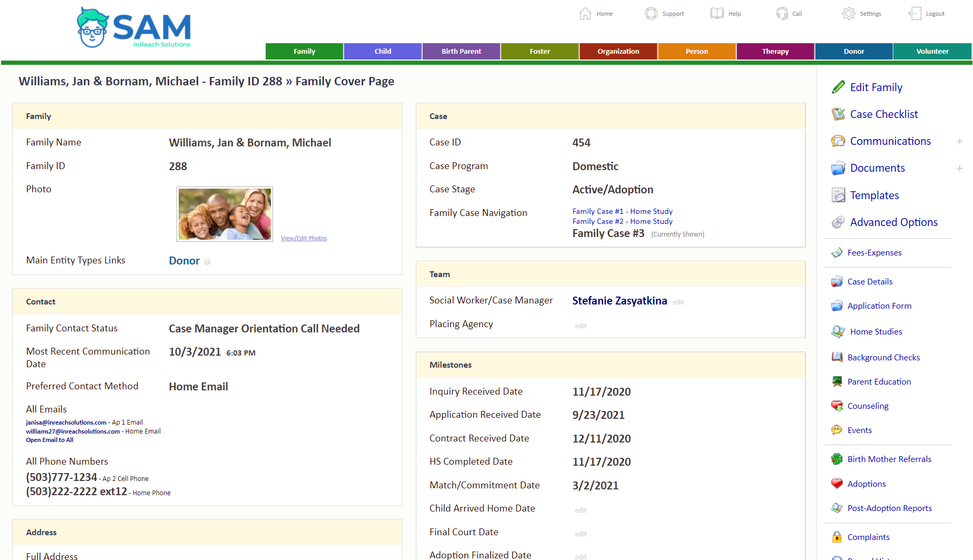Click the Counseling heart icon
Image resolution: width=973 pixels, height=560 pixels.
tap(837, 406)
